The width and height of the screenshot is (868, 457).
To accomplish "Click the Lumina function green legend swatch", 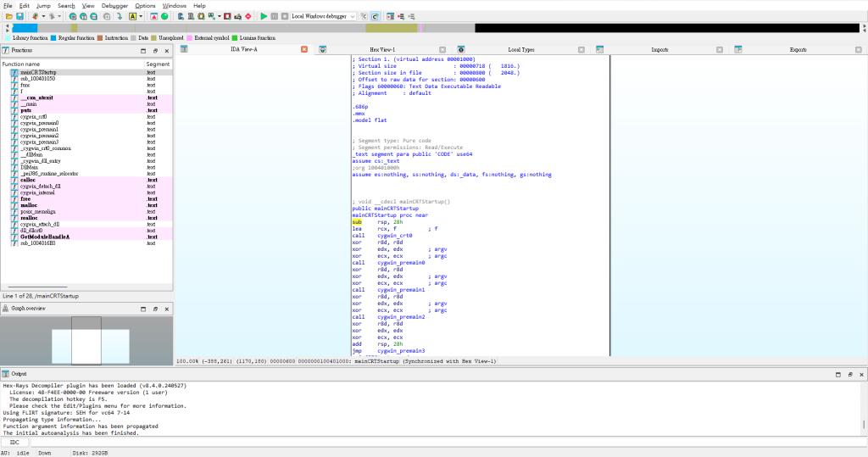I will click(235, 37).
